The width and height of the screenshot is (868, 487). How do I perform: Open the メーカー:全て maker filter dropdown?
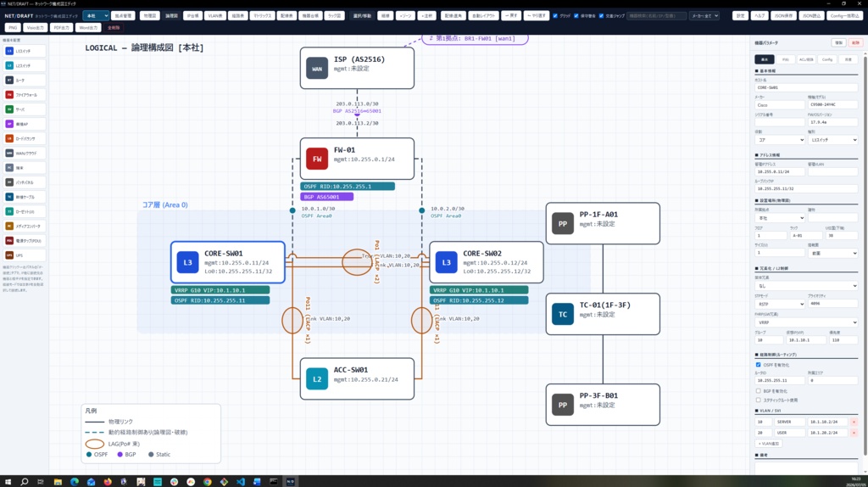click(x=704, y=15)
